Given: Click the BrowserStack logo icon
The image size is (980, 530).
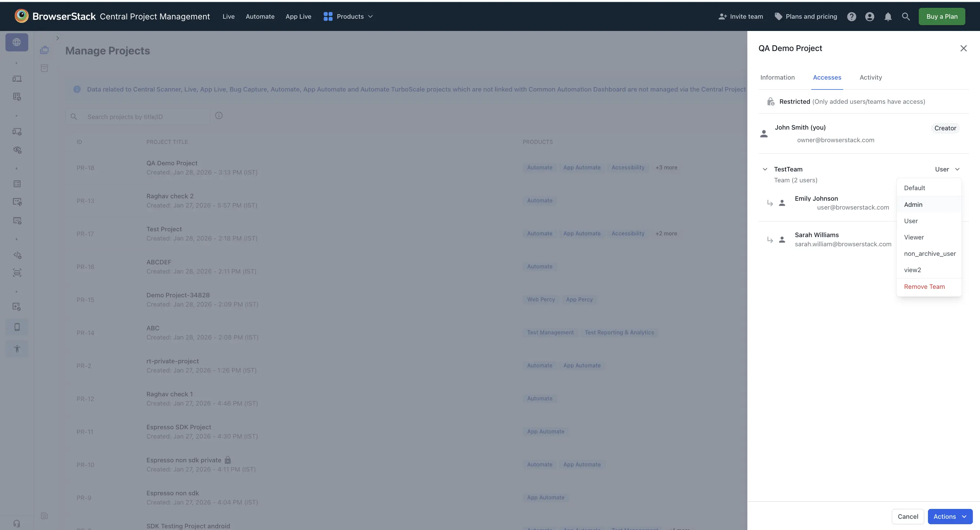Looking at the screenshot, I should point(22,16).
